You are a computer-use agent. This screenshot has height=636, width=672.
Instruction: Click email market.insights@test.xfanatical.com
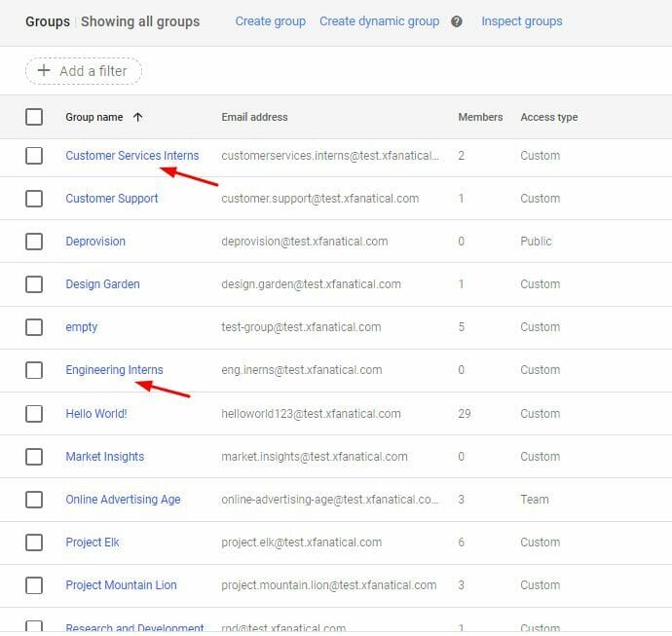click(x=315, y=457)
